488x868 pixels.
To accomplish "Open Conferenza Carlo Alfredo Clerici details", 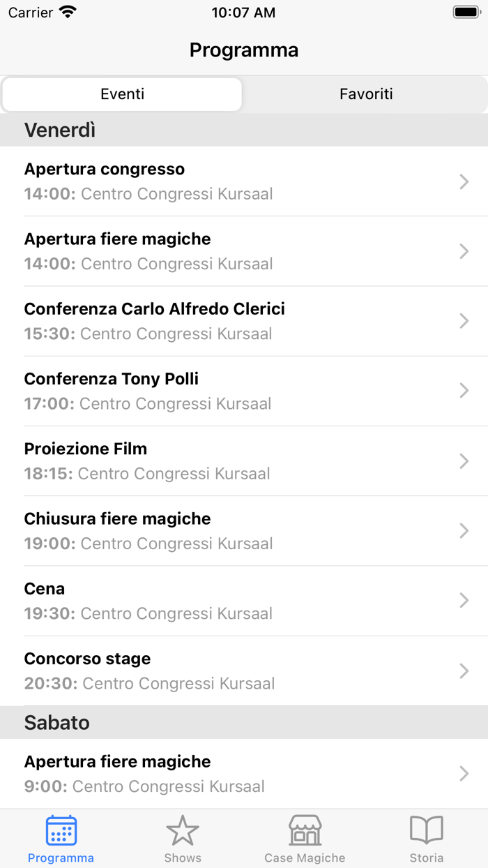I will [244, 321].
